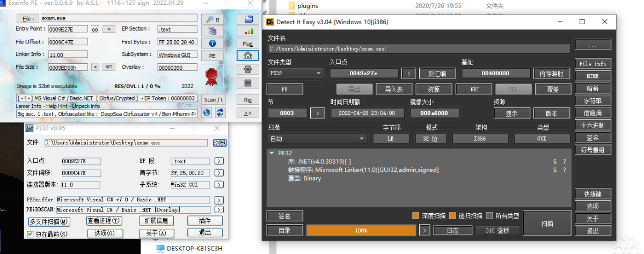Click the globe icon in Exeinfo PE
Image resolution: width=644 pixels, height=254 pixels.
[207, 112]
